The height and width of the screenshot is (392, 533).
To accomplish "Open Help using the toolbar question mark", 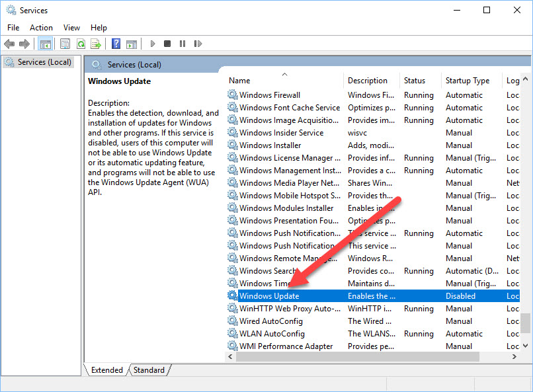I will pos(116,44).
